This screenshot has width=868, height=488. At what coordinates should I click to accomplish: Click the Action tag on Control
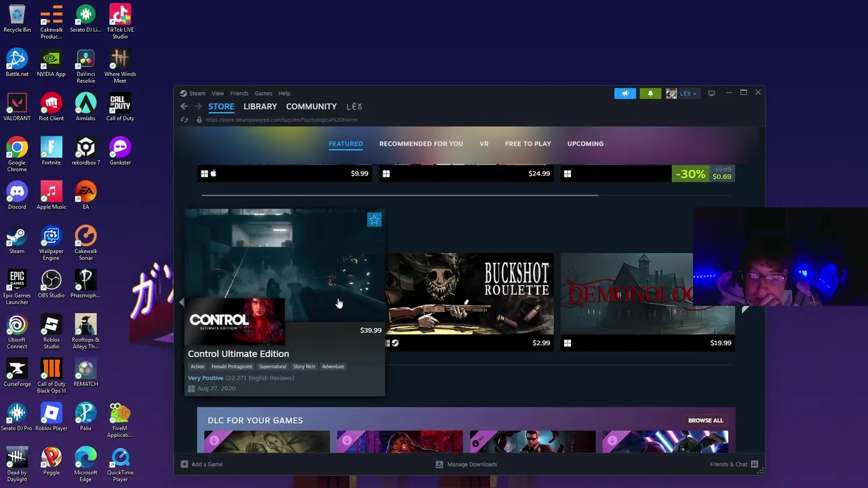[x=197, y=367]
